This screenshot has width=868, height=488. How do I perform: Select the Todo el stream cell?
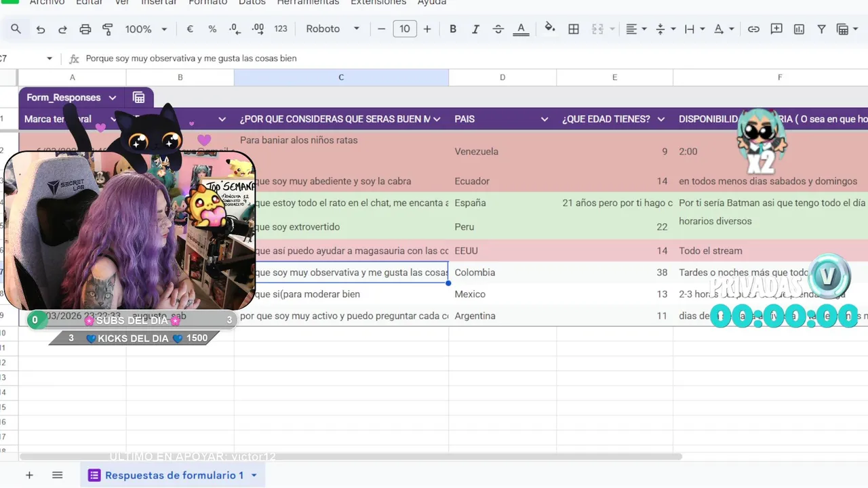[770, 251]
